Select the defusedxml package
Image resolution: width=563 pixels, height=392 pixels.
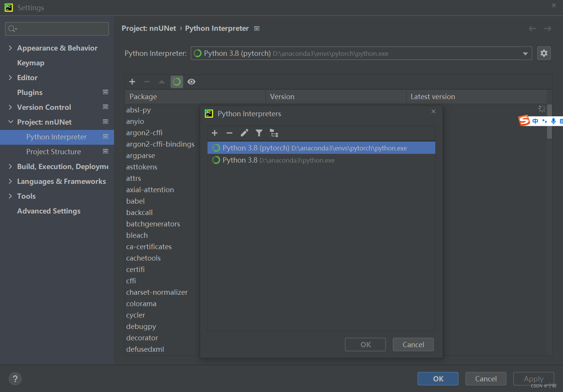coord(145,349)
